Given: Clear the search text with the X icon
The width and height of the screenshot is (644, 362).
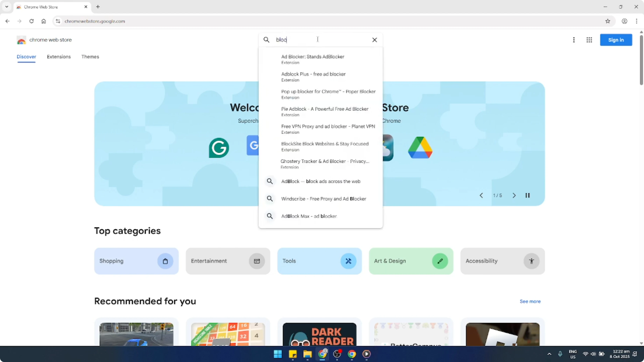Looking at the screenshot, I should [x=374, y=40].
